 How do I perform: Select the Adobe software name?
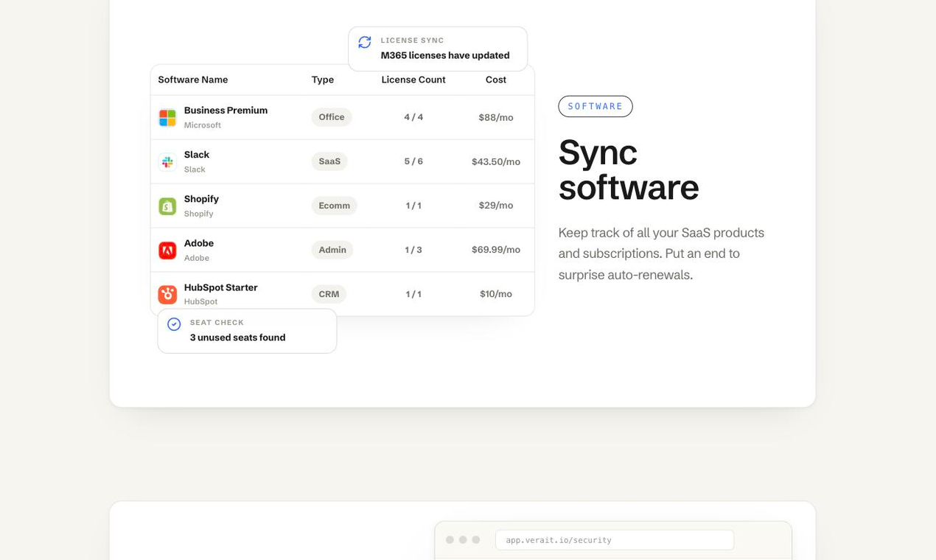(199, 243)
